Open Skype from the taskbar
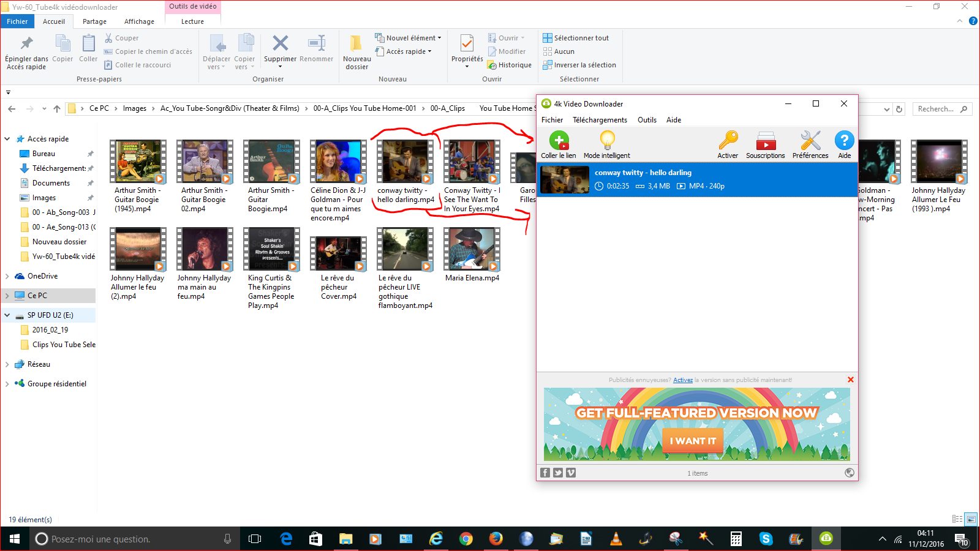 (x=766, y=539)
